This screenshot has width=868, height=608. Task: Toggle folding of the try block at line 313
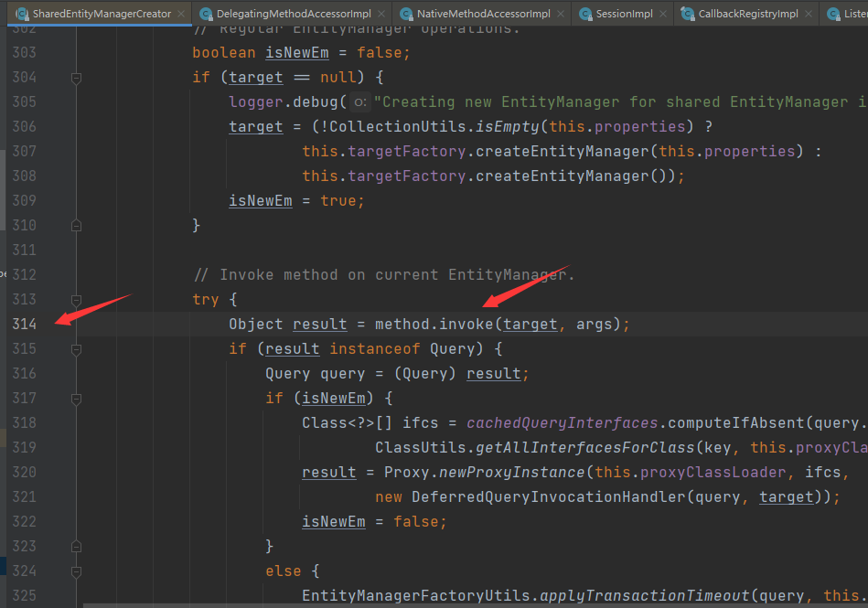point(76,299)
